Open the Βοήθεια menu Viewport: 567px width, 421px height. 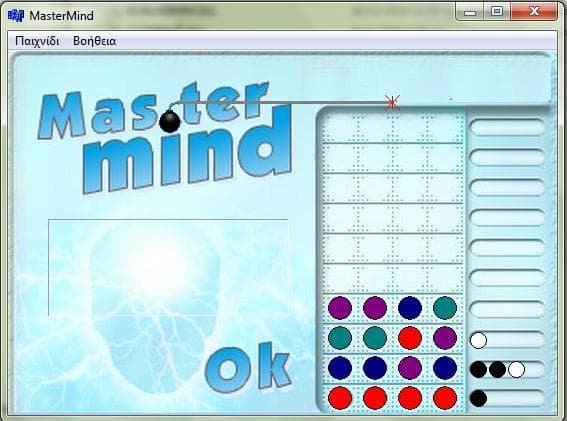(94, 41)
